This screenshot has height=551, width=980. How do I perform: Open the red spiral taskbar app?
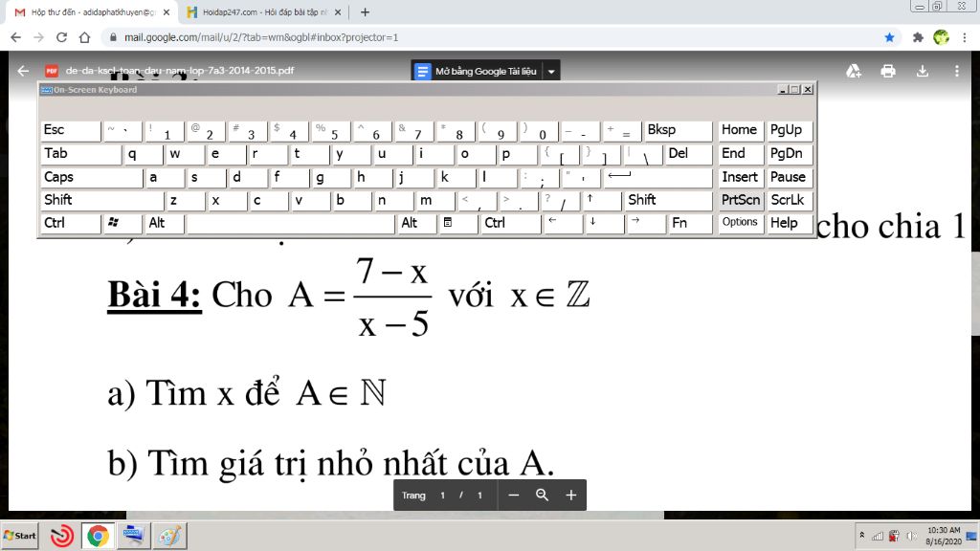coord(61,536)
